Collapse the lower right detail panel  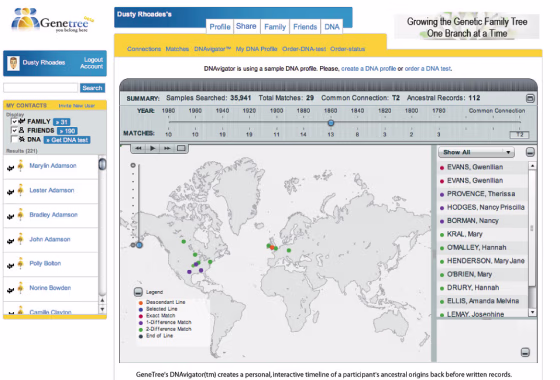click(525, 352)
